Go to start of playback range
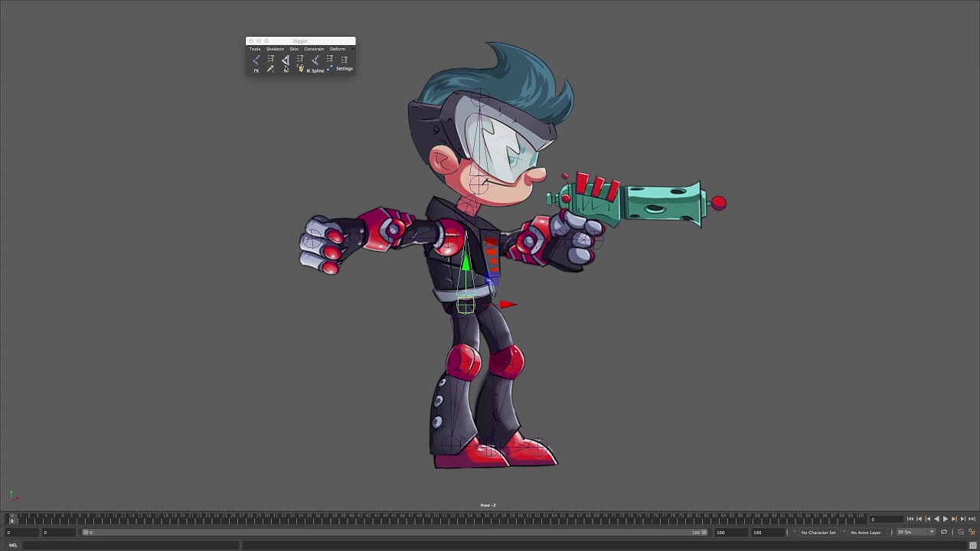Screen dimensions: 980x551 910,519
